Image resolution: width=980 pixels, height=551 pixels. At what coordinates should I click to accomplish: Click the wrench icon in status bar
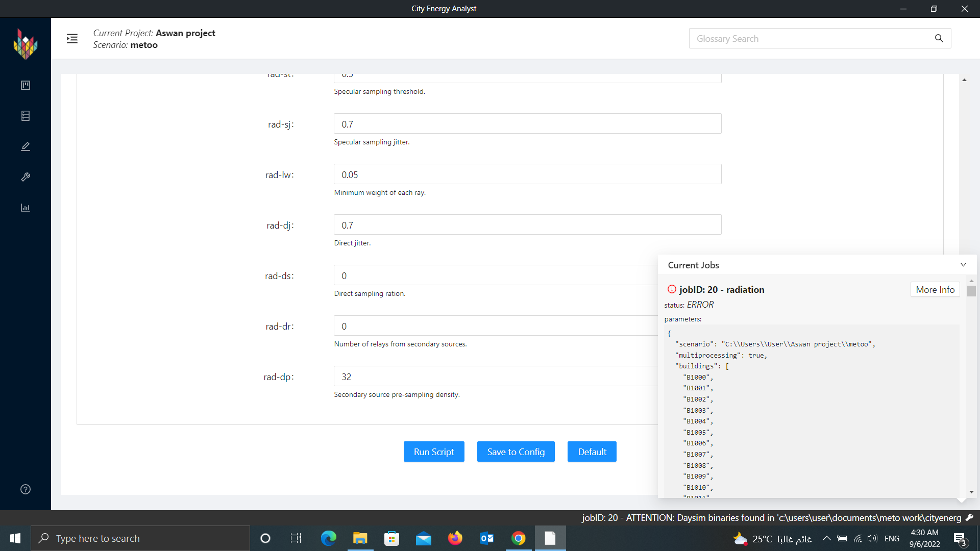coord(969,517)
